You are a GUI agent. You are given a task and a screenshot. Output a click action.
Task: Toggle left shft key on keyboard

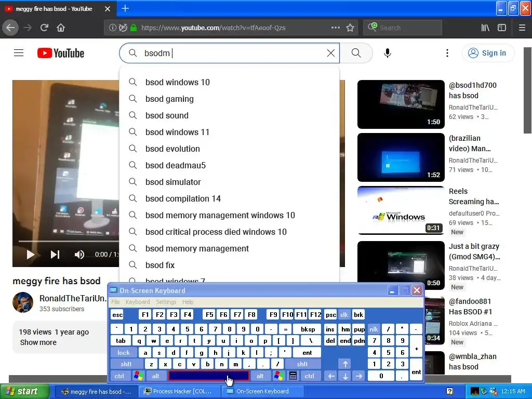click(126, 364)
